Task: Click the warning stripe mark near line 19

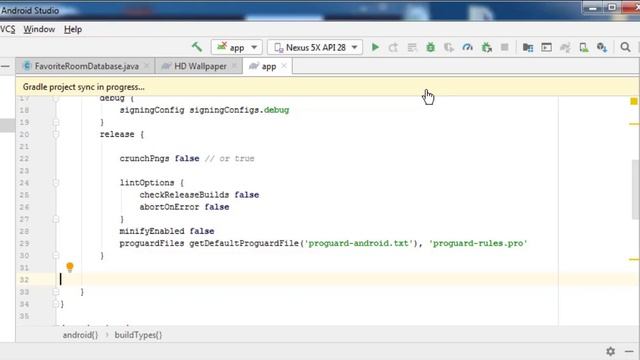Action: [x=634, y=124]
